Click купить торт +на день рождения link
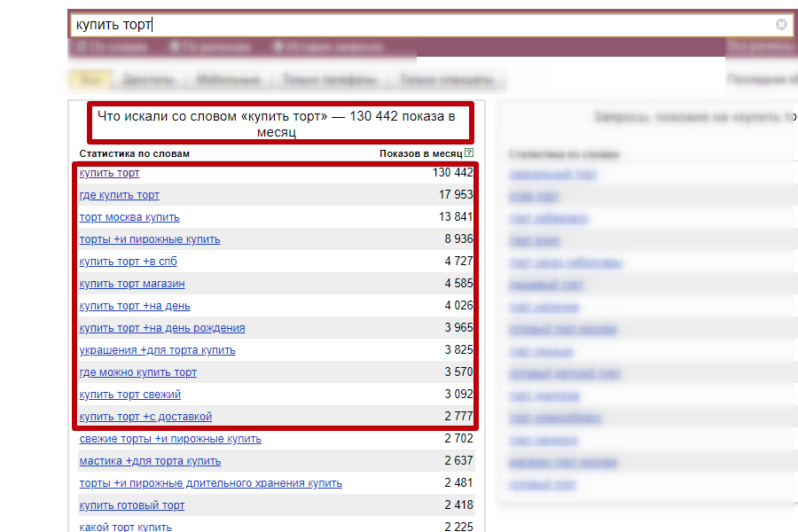Viewport: 798px width, 532px height. click(162, 328)
